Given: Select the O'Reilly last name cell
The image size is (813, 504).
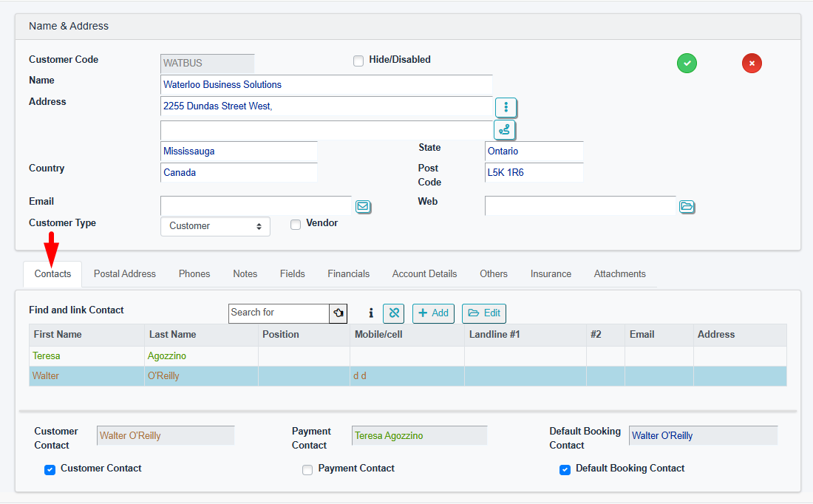Looking at the screenshot, I should (201, 376).
